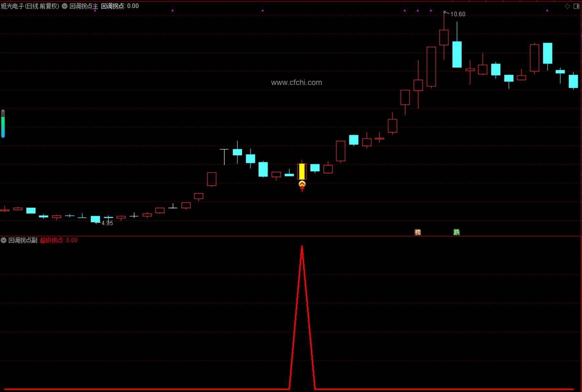The width and height of the screenshot is (582, 392).
Task: Open the dropdown arrow beside 回调拐点副
Action: 4,240
